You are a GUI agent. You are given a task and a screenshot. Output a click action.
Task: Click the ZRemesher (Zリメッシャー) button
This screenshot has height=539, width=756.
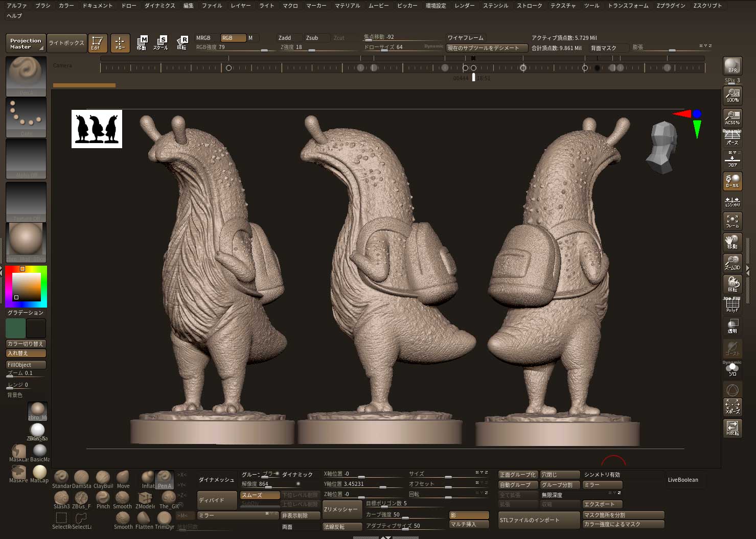pyautogui.click(x=341, y=509)
